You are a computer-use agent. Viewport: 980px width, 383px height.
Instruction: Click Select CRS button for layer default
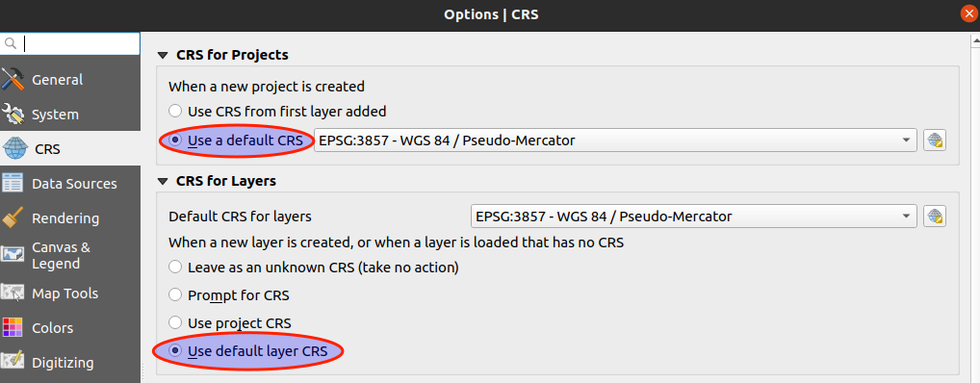coord(935,217)
